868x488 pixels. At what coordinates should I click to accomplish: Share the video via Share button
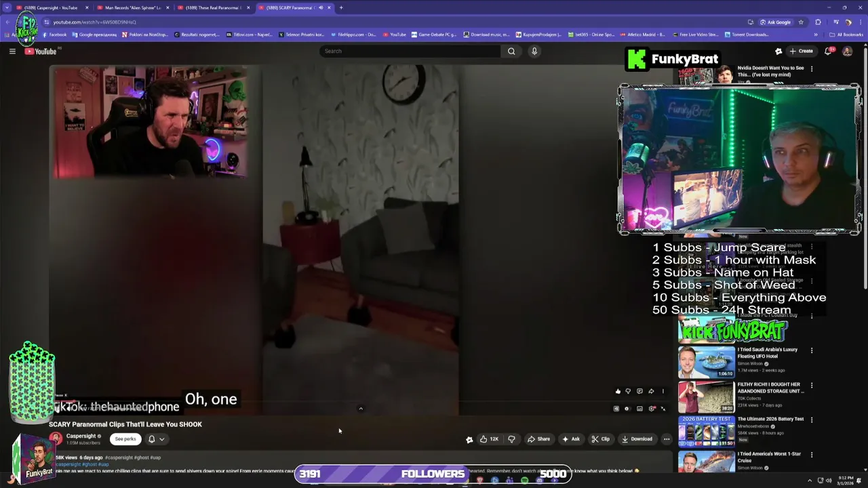539,439
